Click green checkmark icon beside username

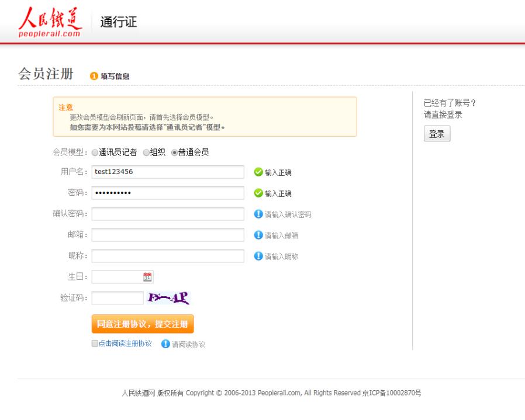pos(258,172)
